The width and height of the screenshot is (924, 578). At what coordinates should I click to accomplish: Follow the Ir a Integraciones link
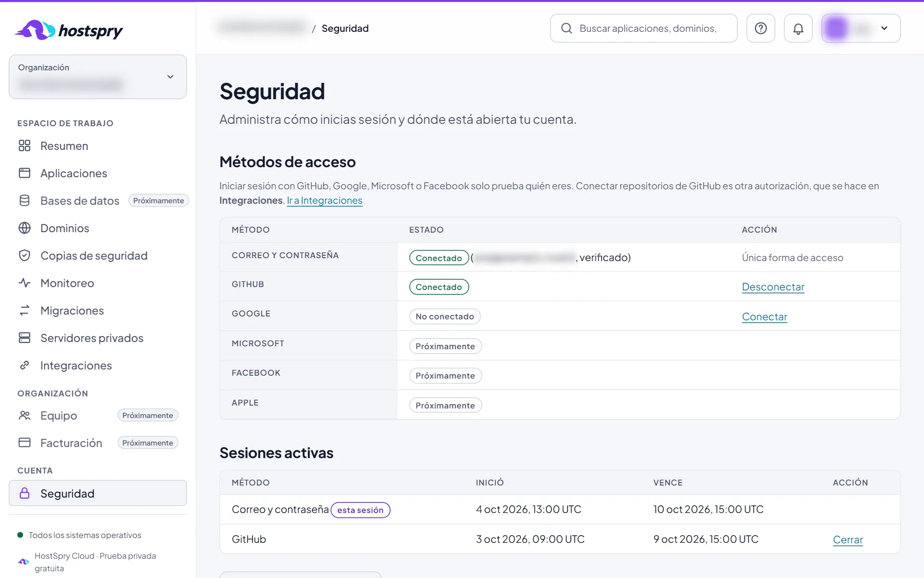pos(324,200)
